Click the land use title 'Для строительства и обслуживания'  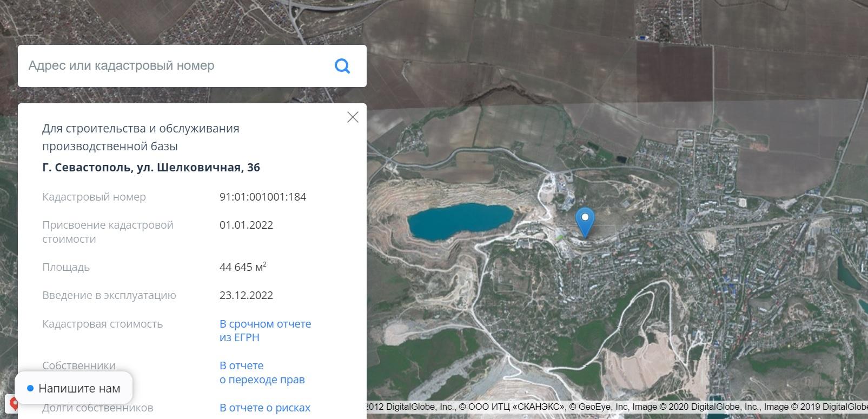141,129
